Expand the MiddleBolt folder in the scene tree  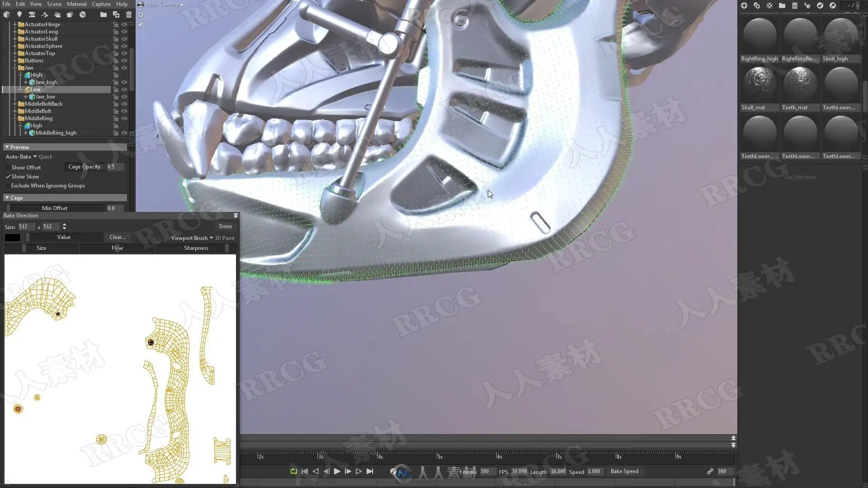[15, 111]
